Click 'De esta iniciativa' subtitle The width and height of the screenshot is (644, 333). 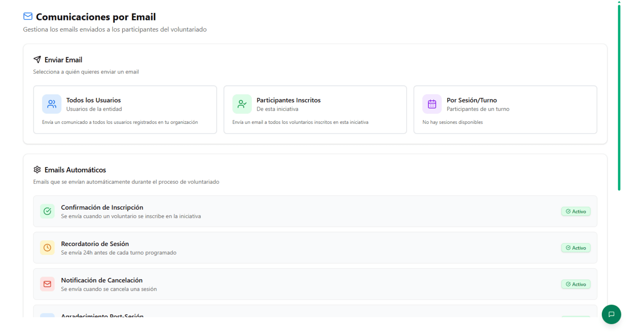pyautogui.click(x=278, y=109)
